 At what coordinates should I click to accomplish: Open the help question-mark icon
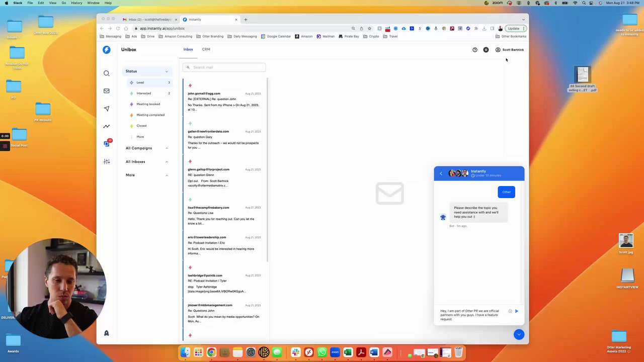474,50
